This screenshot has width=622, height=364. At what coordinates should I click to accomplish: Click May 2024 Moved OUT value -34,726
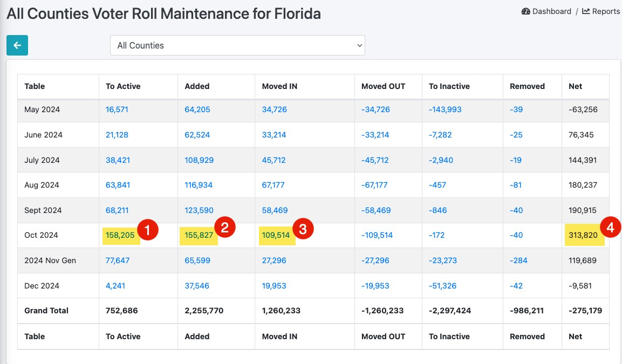click(375, 109)
